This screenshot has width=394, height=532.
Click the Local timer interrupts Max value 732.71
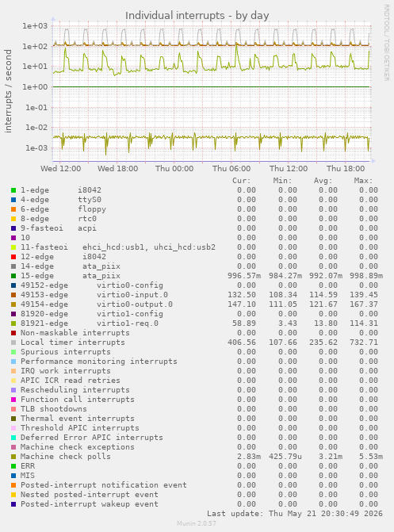pos(364,343)
